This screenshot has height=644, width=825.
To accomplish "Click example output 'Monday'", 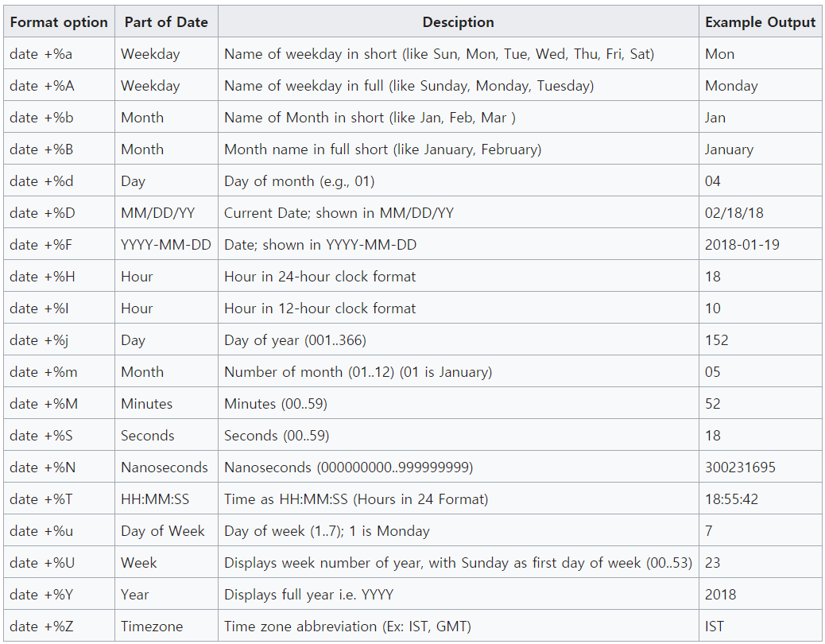I will tap(731, 86).
